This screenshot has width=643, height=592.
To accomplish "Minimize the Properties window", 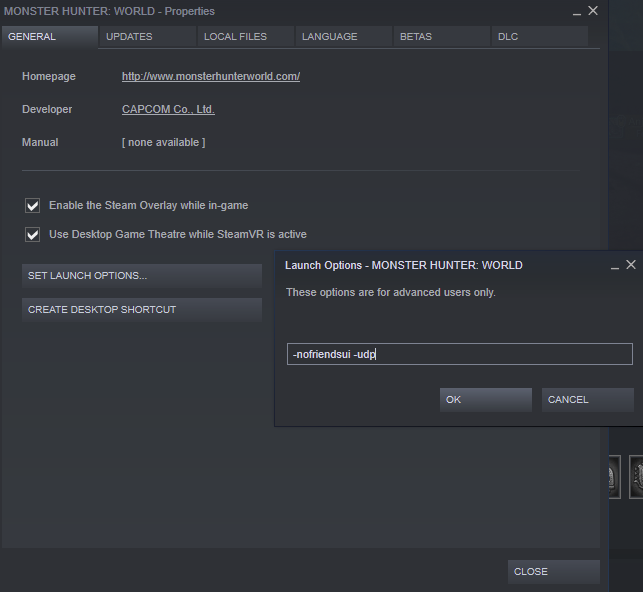I will point(577,12).
